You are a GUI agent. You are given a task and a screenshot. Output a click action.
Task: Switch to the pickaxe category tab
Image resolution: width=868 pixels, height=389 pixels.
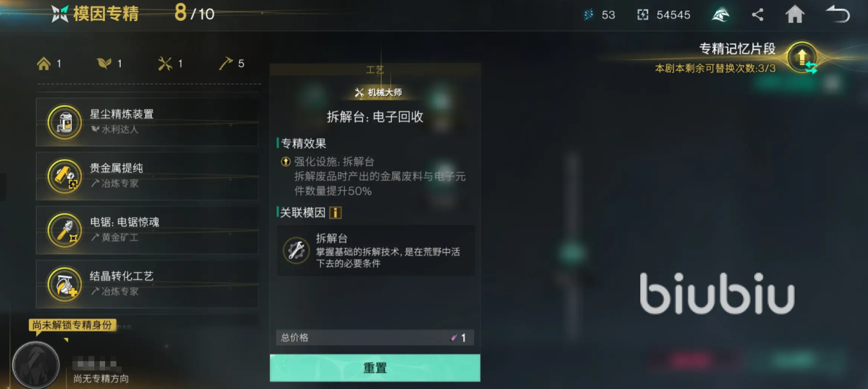click(231, 64)
